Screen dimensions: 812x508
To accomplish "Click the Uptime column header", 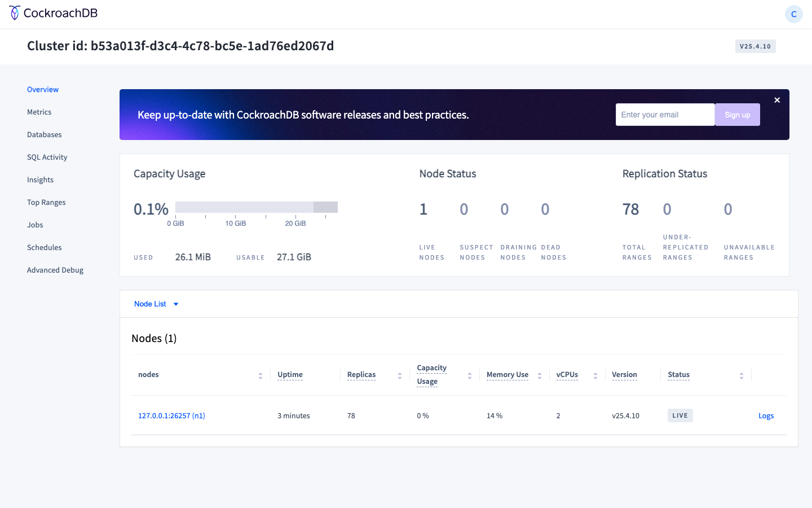I will pos(290,375).
